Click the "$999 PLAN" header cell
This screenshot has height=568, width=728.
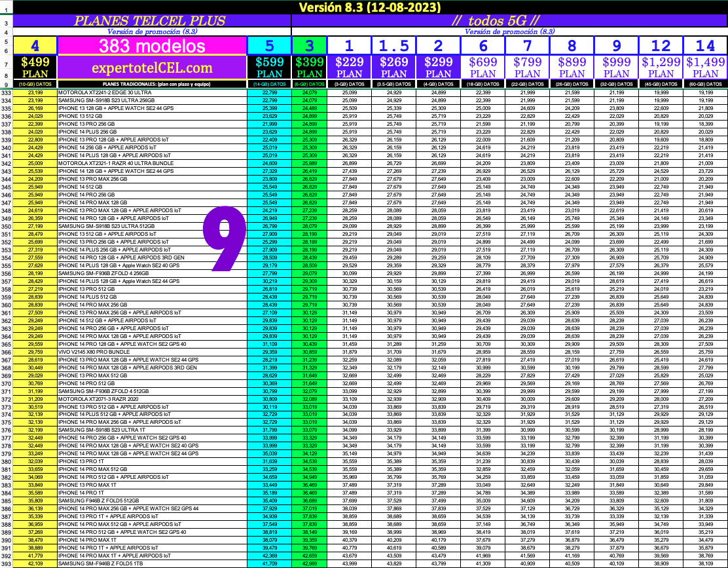[x=616, y=68]
